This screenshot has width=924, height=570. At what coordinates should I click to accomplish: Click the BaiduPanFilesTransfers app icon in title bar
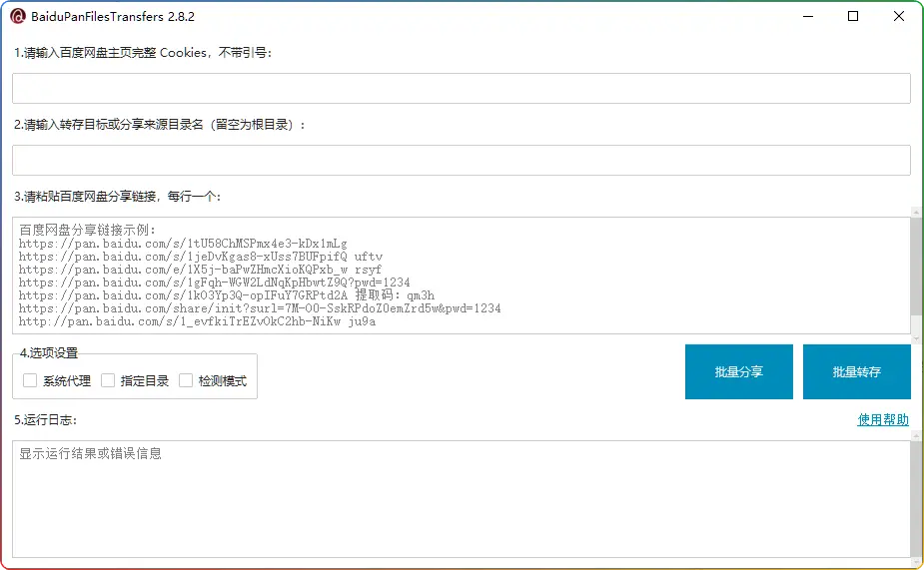coord(17,16)
